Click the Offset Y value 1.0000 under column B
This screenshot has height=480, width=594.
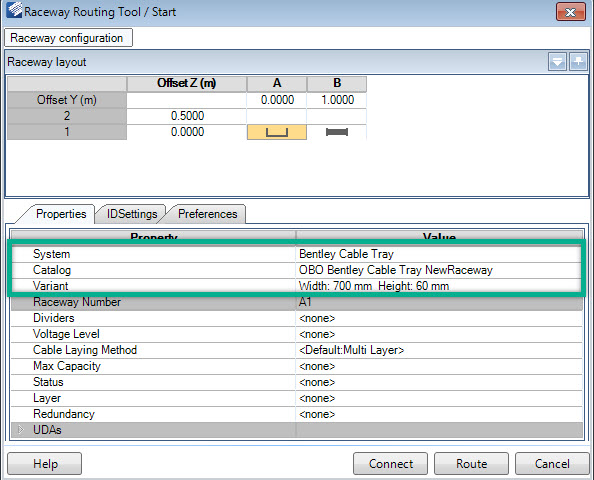click(337, 100)
